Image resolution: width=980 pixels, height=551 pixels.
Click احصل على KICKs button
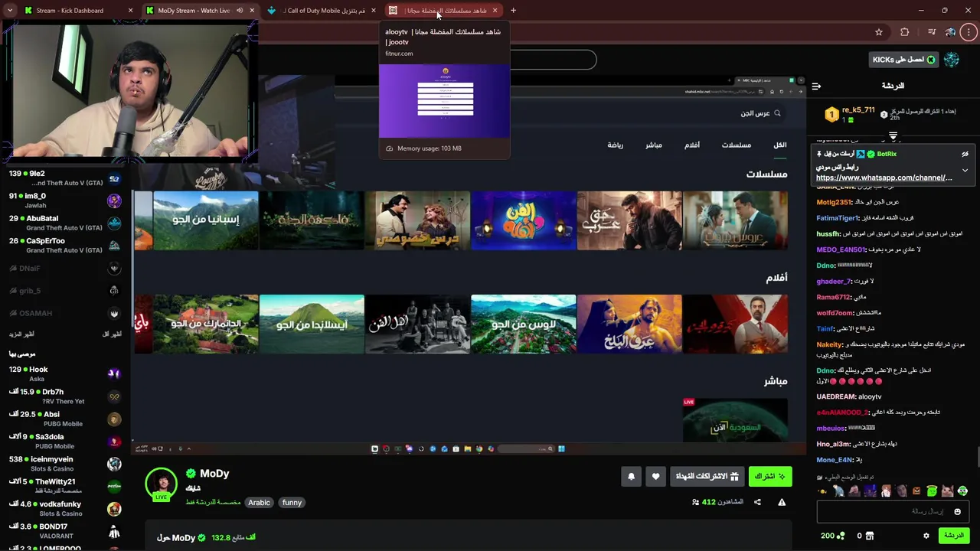point(904,60)
